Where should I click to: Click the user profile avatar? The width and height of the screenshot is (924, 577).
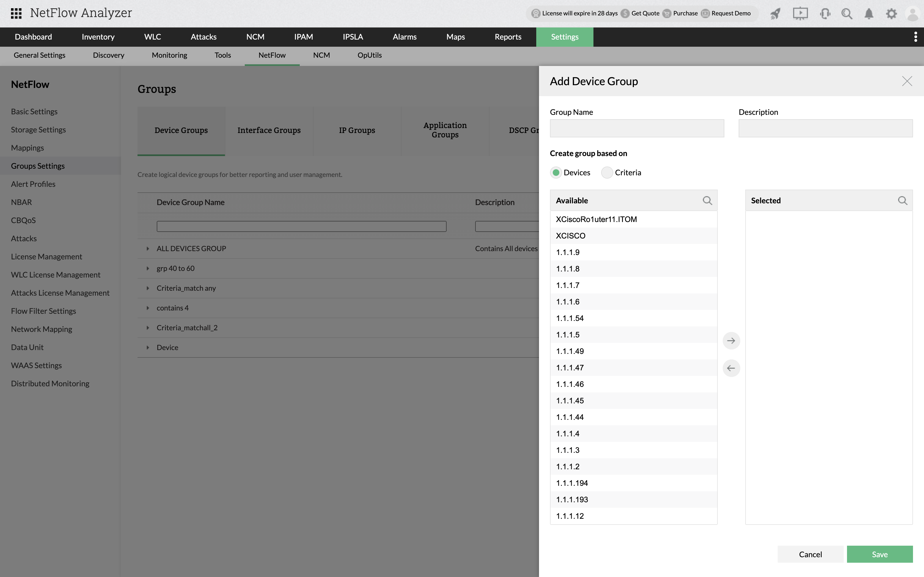point(912,13)
